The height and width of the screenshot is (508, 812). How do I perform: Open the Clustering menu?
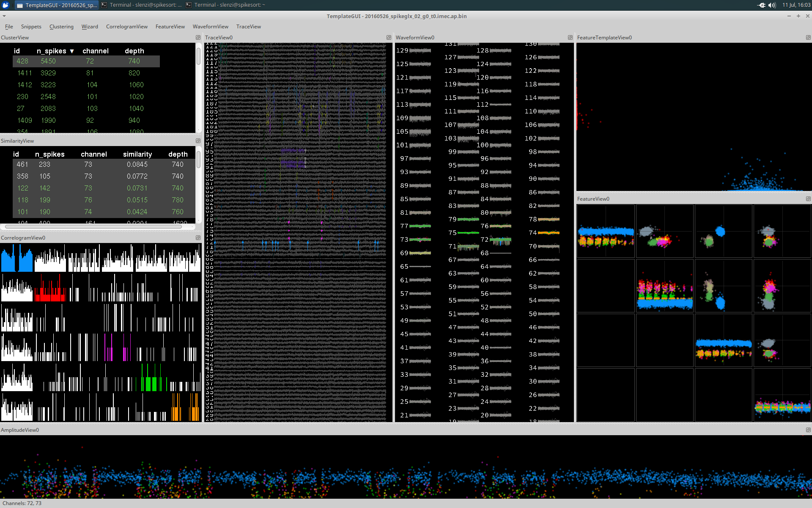point(61,27)
